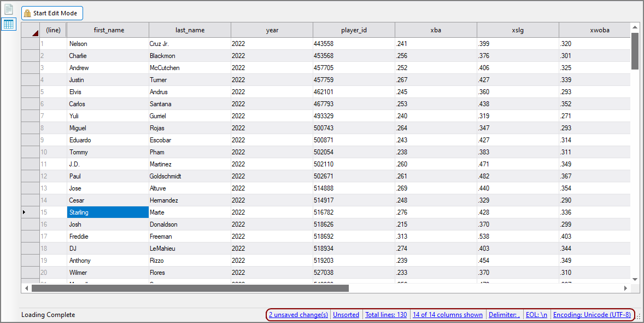The height and width of the screenshot is (323, 644).
Task: Click the horizontal scrollbar right arrow
Action: 626,288
